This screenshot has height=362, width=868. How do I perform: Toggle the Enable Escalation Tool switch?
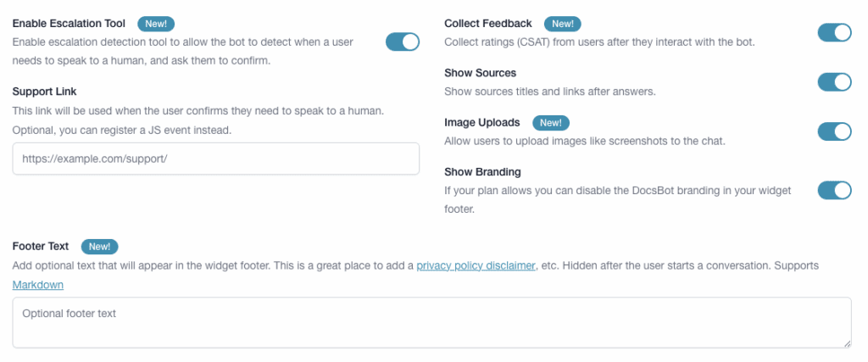click(x=402, y=42)
